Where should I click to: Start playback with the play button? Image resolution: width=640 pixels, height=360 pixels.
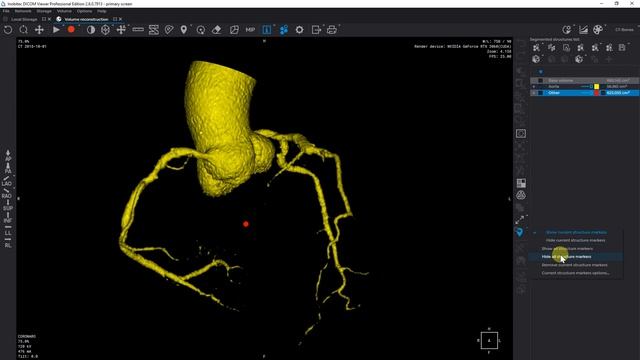click(x=56, y=30)
